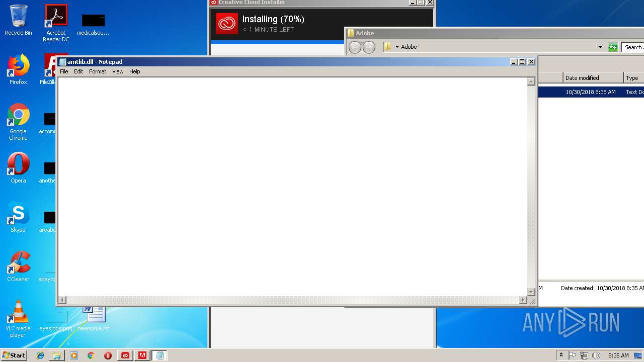644x362 pixels.
Task: Open the hearsome.rtf desktop file
Action: tap(94, 318)
